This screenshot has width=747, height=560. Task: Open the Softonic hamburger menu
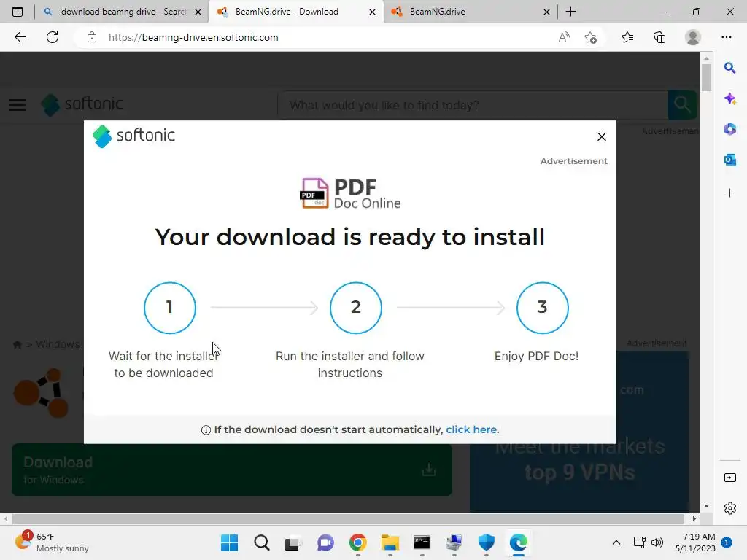coord(18,105)
